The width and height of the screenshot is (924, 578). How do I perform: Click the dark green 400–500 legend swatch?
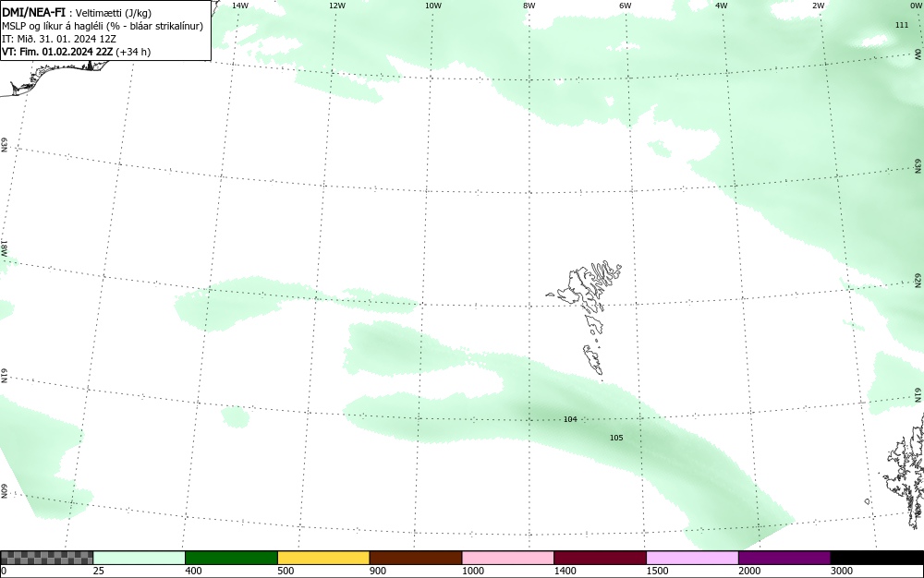[231, 558]
